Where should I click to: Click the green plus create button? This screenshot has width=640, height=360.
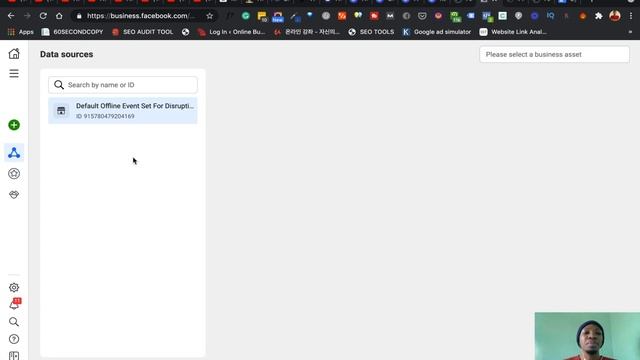point(14,125)
